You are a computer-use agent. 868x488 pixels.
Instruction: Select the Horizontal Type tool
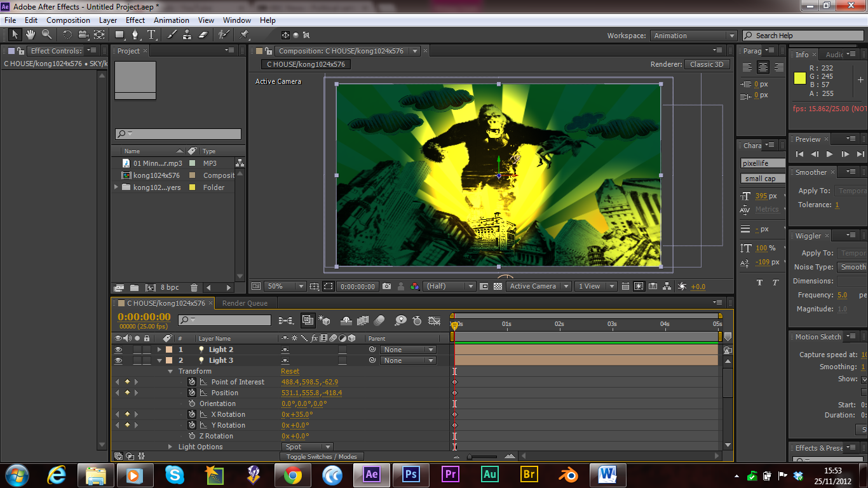(151, 35)
